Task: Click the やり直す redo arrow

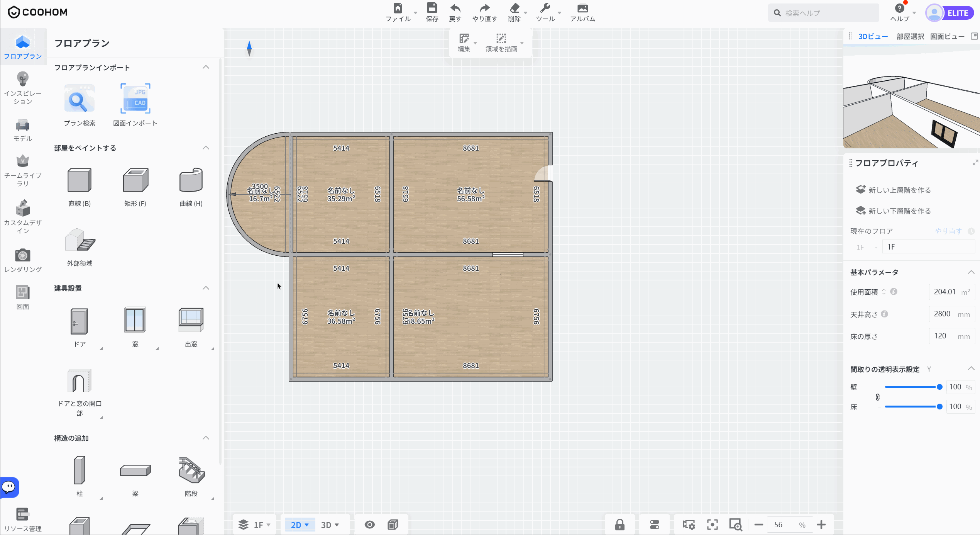Action: [484, 8]
